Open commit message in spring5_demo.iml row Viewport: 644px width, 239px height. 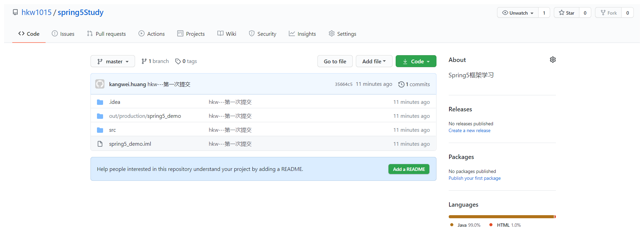coord(230,144)
